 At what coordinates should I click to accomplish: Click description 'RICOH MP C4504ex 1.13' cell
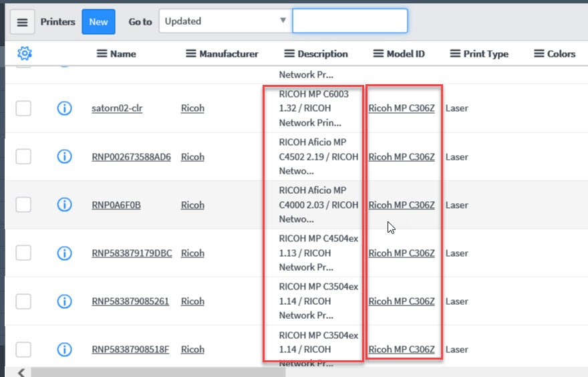coord(319,253)
